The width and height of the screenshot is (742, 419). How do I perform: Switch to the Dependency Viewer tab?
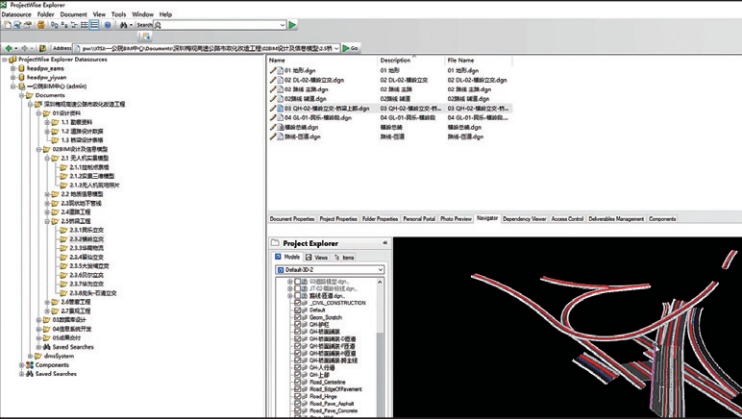[524, 219]
